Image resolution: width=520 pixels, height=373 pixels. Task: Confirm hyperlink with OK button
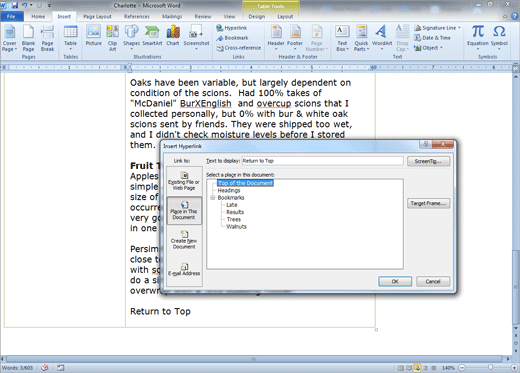[395, 282]
